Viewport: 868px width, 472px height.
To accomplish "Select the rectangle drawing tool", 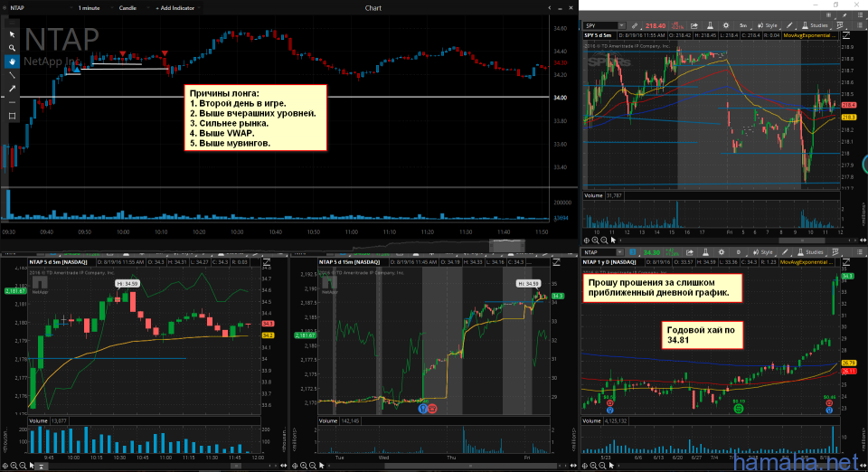I will tap(12, 116).
